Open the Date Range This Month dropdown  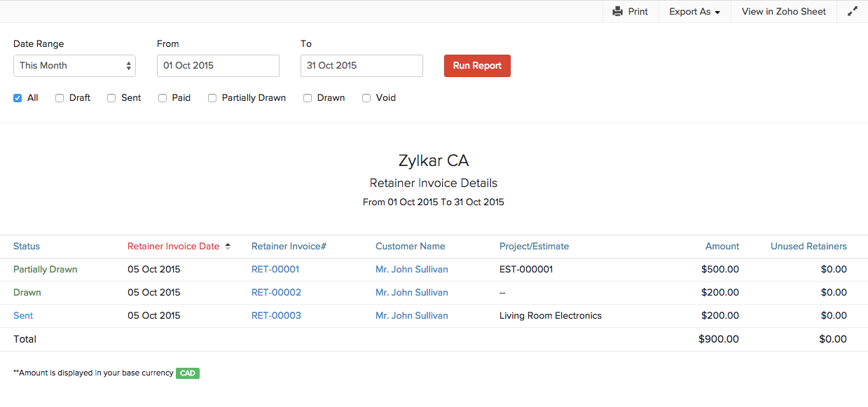click(x=74, y=66)
